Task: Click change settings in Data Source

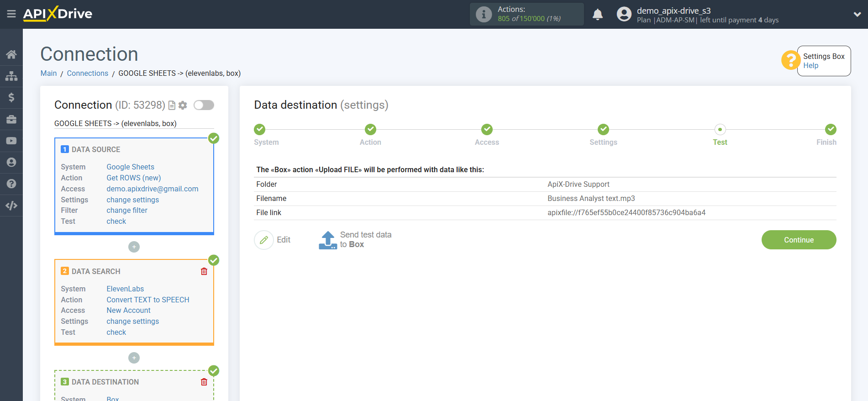Action: 132,200
